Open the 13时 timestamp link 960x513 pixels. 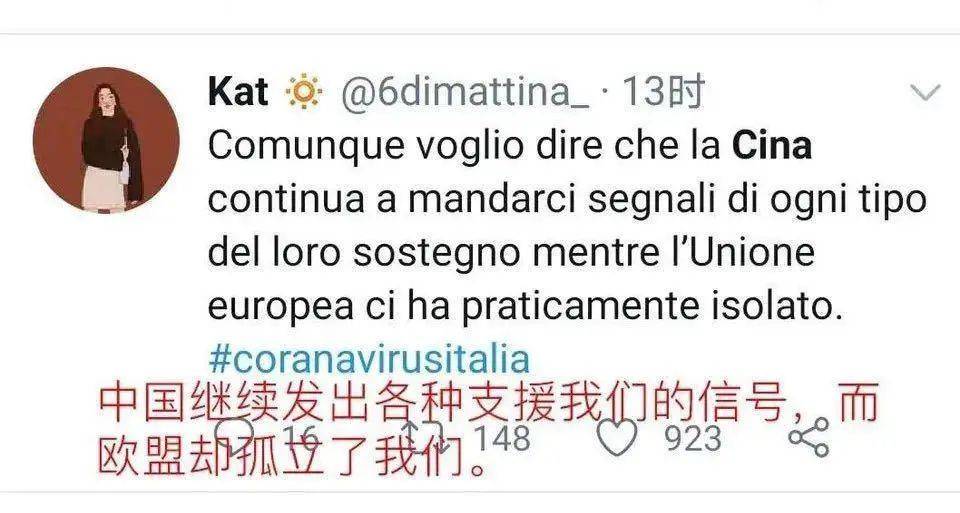pyautogui.click(x=664, y=92)
